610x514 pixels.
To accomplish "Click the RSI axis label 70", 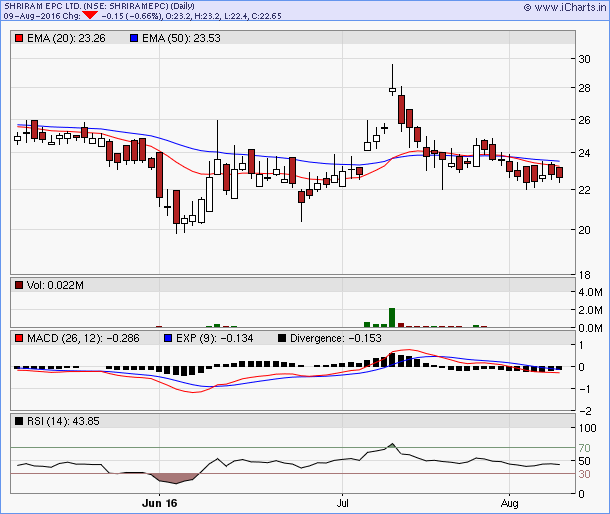I will coord(584,448).
